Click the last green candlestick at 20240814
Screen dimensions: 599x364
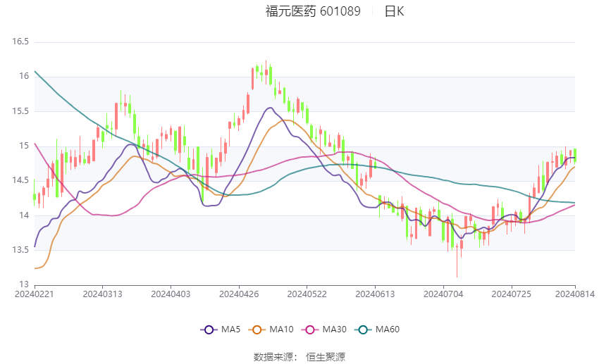point(575,156)
